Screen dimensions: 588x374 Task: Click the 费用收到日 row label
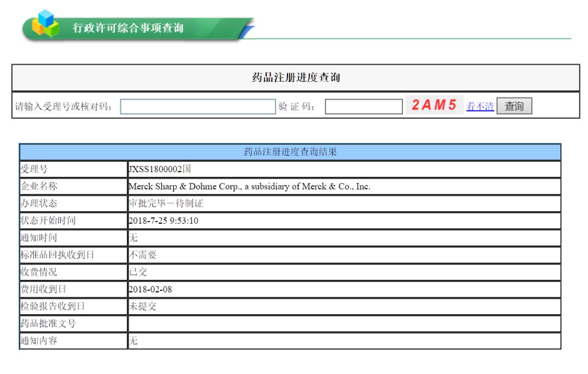pyautogui.click(x=43, y=289)
